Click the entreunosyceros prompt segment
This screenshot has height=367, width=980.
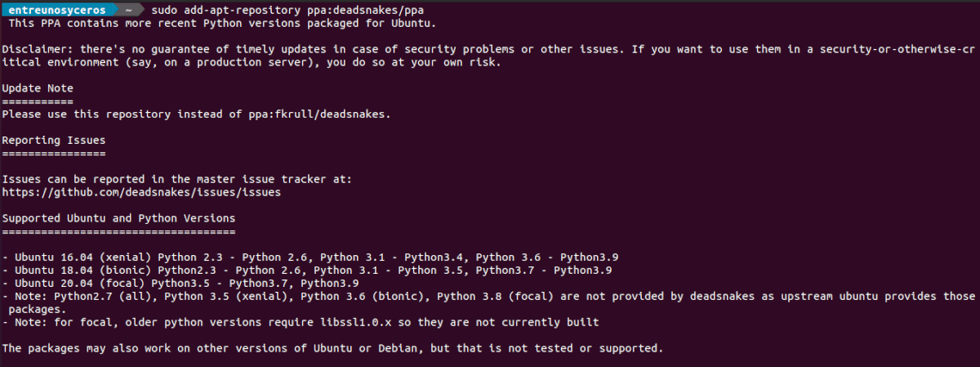point(57,10)
